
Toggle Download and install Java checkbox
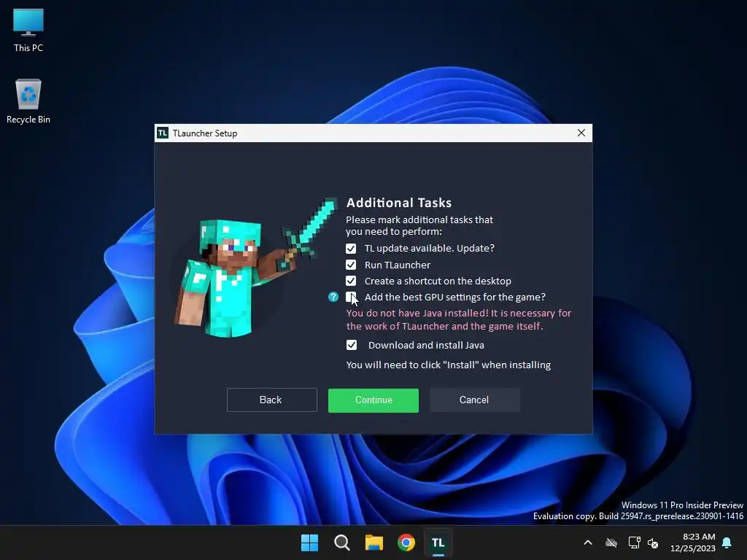point(352,345)
